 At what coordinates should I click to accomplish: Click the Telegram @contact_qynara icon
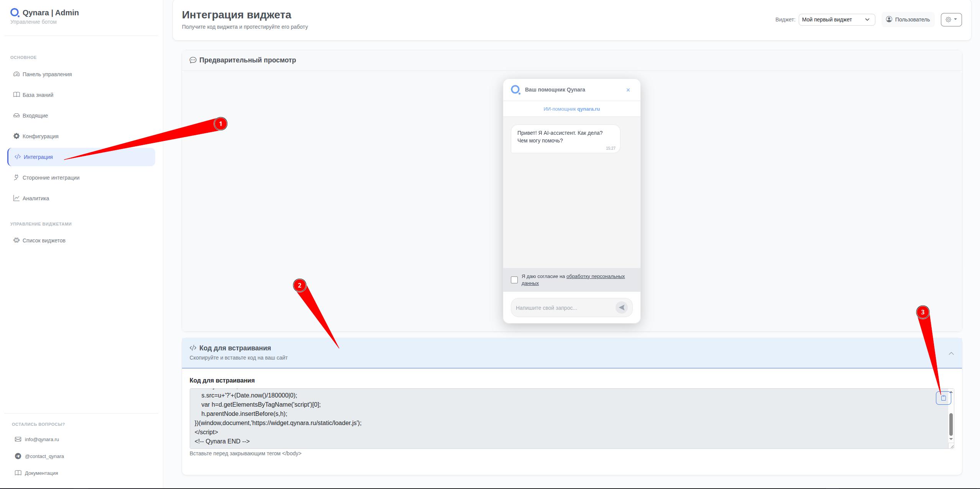[18, 456]
